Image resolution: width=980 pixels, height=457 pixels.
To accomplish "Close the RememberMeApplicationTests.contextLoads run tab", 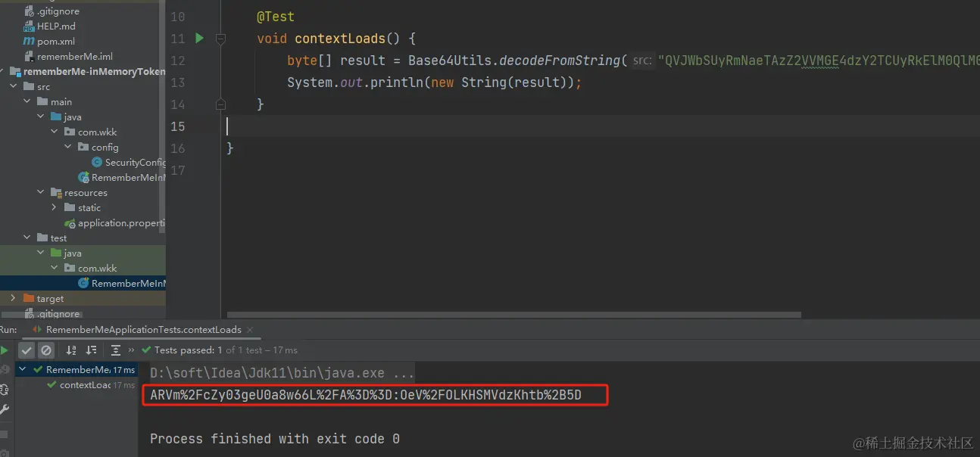I will coord(250,330).
